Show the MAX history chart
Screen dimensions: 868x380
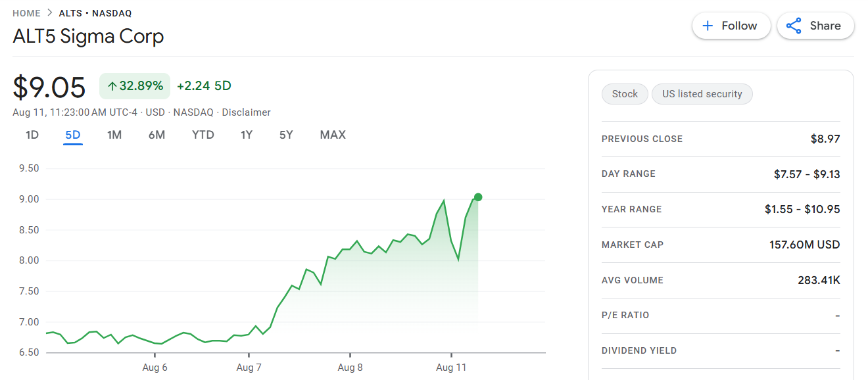(x=333, y=135)
